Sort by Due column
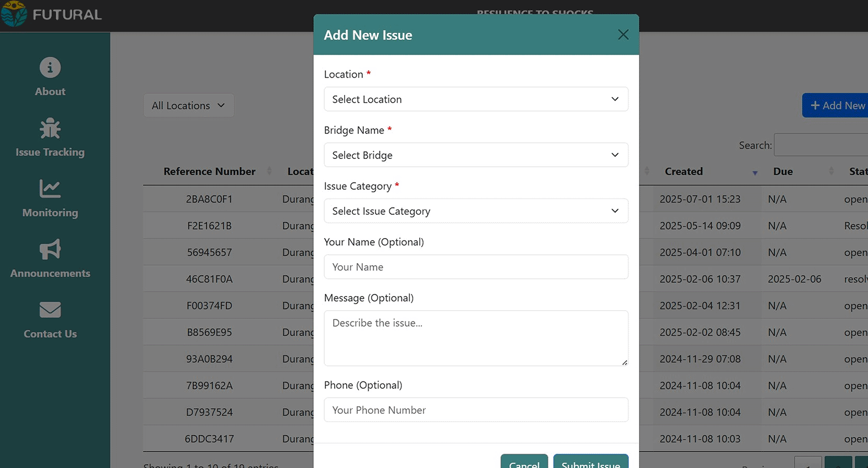The width and height of the screenshot is (868, 468). [x=783, y=171]
